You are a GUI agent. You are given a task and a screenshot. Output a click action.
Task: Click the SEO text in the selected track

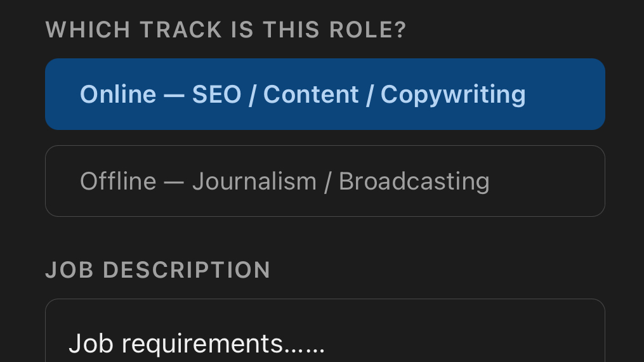point(216,94)
